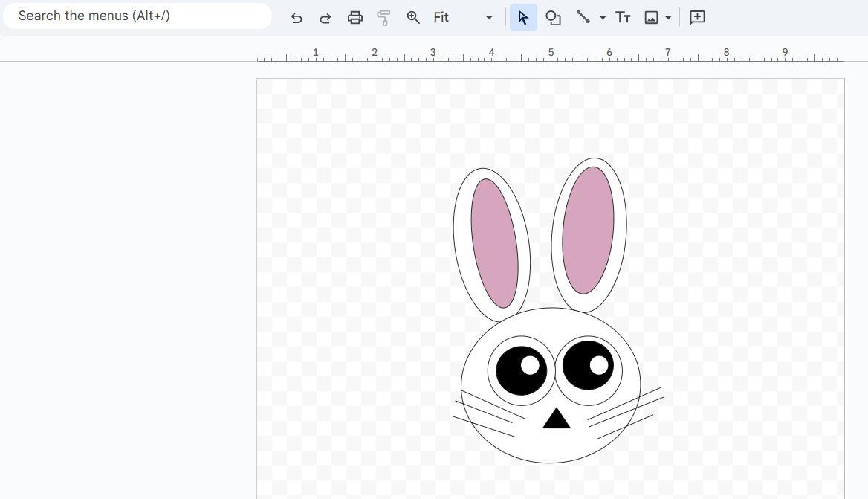The height and width of the screenshot is (499, 868).
Task: Click the bunny's black triangle nose
Action: pos(556,420)
